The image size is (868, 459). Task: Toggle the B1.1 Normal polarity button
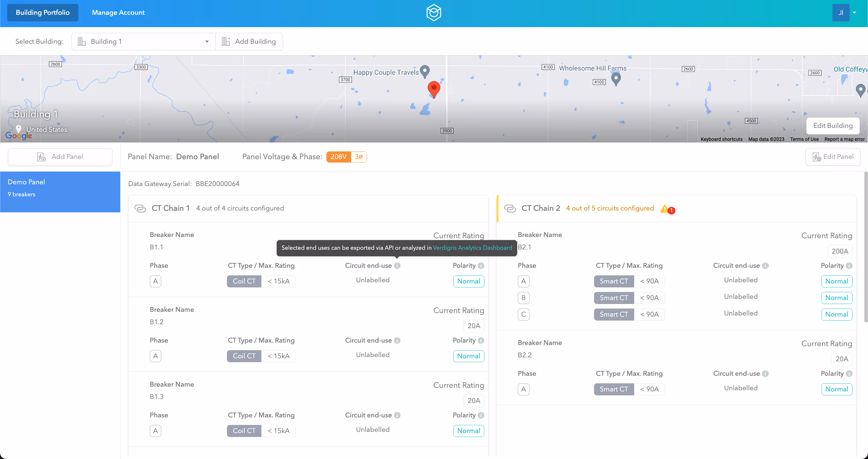[x=468, y=281]
